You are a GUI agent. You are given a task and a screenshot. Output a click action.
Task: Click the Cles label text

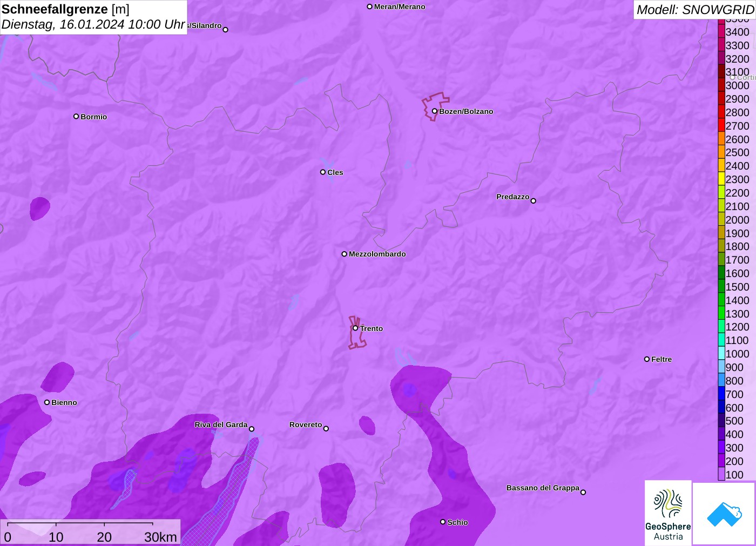coord(335,172)
